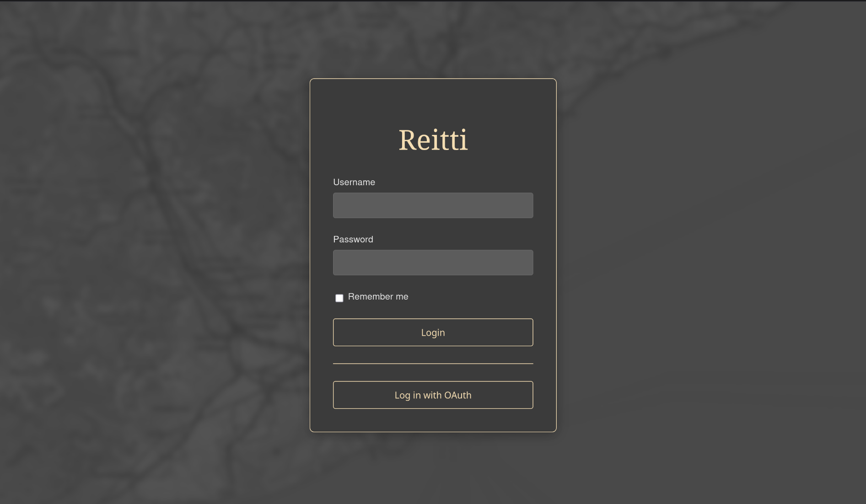Enable the Remember me checkbox

point(339,298)
